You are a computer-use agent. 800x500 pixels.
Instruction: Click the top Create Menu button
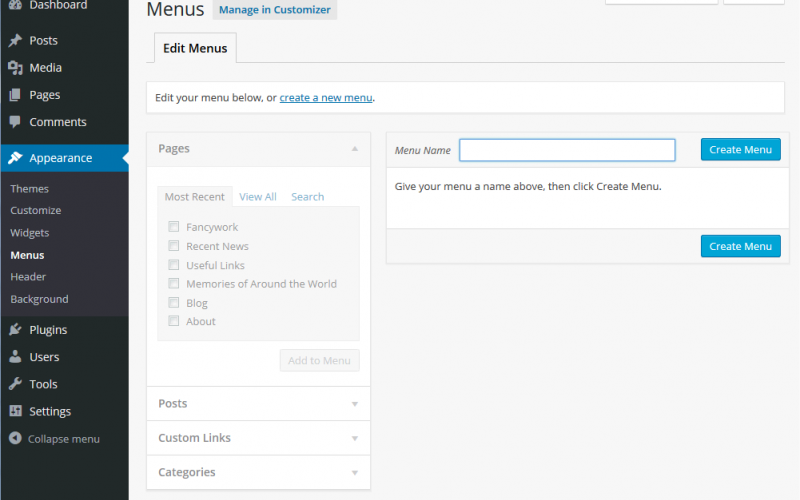click(740, 149)
